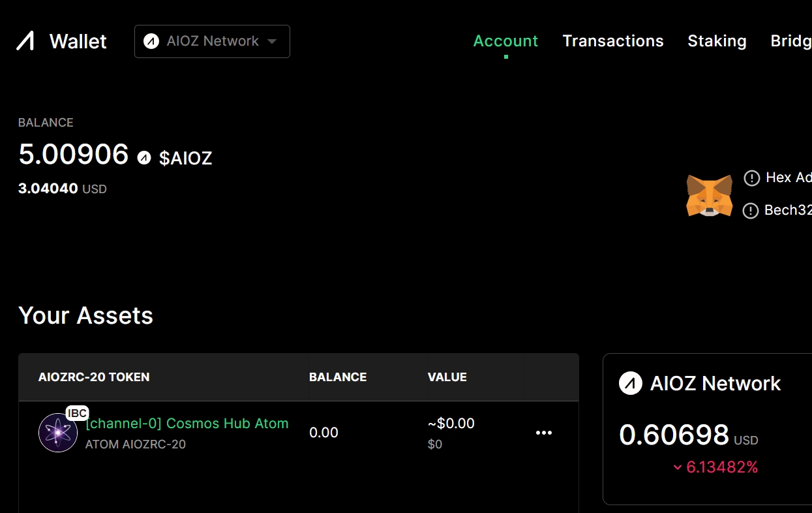Viewport: 812px width, 513px height.
Task: Click the AIOZ Network price card logo
Action: pos(631,383)
